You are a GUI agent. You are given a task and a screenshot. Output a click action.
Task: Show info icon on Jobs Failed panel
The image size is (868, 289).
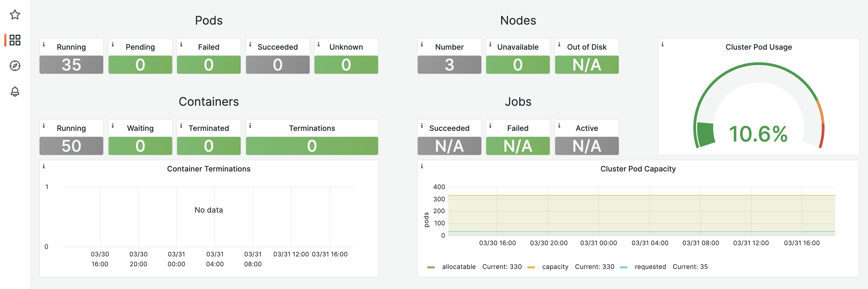pyautogui.click(x=491, y=126)
